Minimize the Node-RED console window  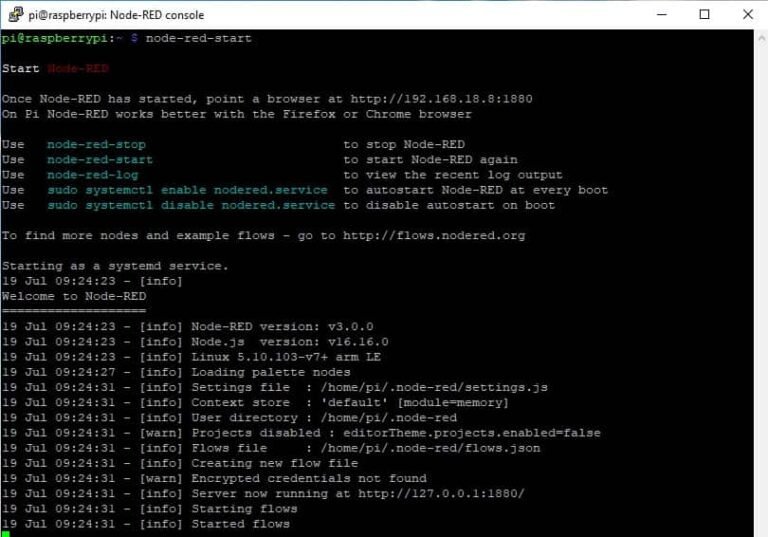pyautogui.click(x=661, y=15)
